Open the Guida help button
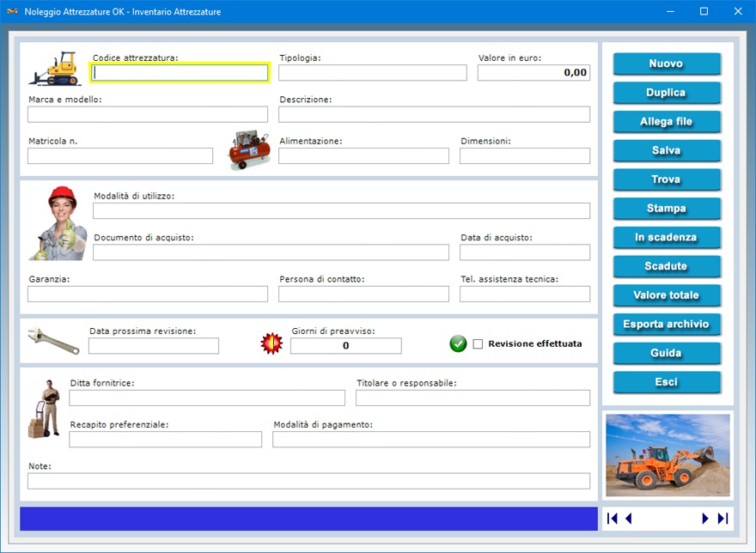This screenshot has width=756, height=553. pos(667,353)
